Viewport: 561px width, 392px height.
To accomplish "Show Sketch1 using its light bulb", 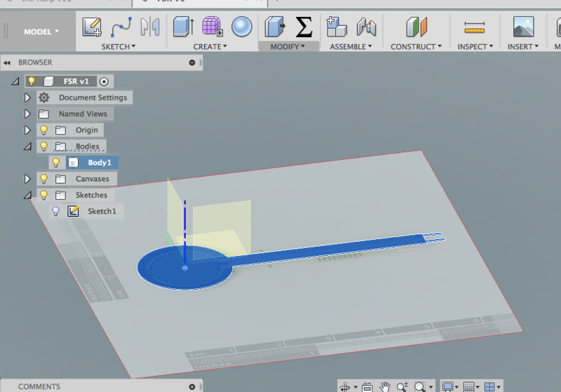I will [x=56, y=211].
